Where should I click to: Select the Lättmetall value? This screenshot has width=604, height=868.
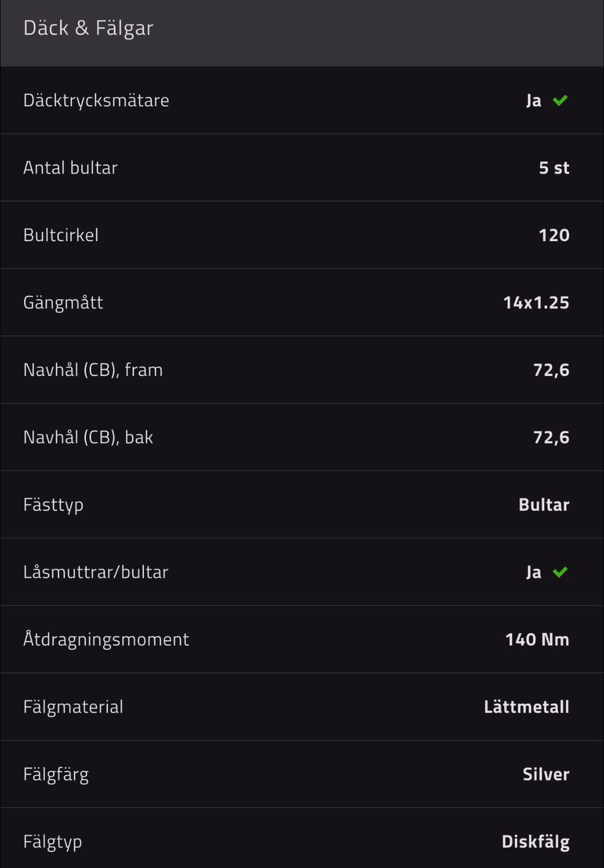click(x=526, y=707)
